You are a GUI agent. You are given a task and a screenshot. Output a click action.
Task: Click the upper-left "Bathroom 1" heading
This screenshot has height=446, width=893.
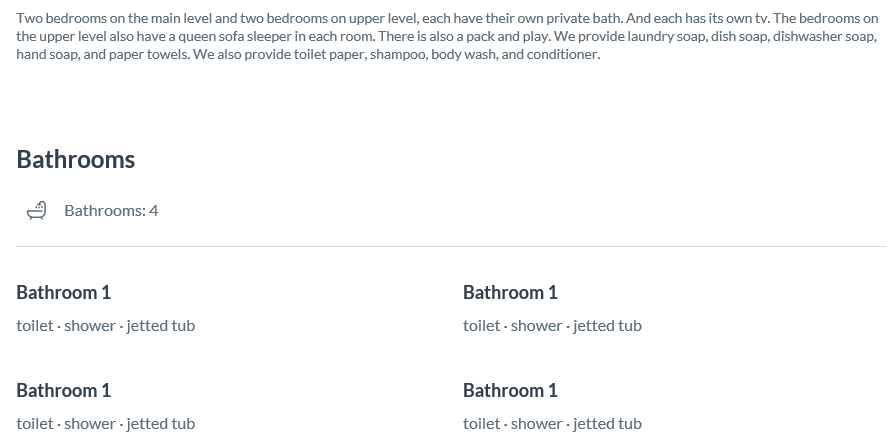(63, 293)
